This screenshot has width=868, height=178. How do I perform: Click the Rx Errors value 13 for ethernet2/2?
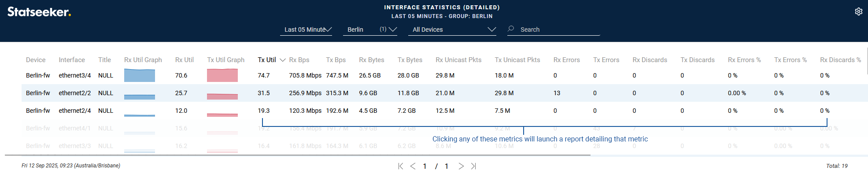[x=557, y=93]
